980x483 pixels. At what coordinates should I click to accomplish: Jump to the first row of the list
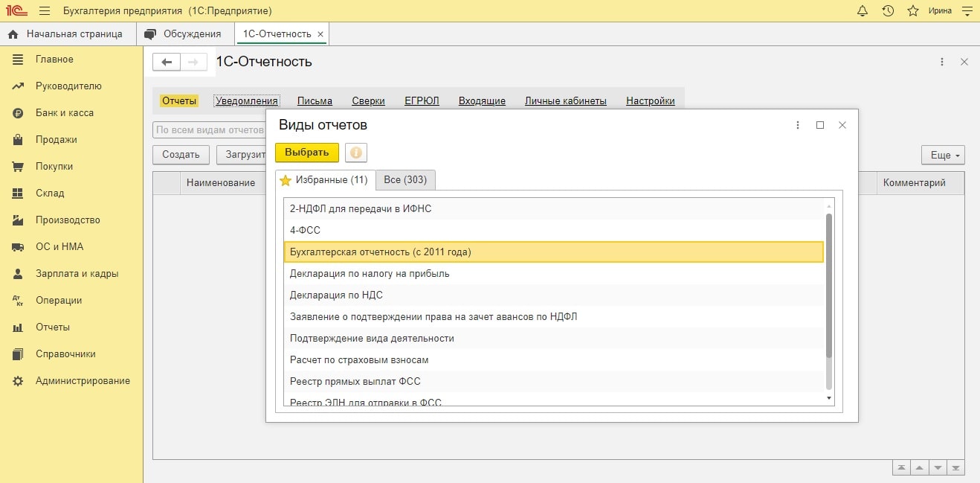901,468
